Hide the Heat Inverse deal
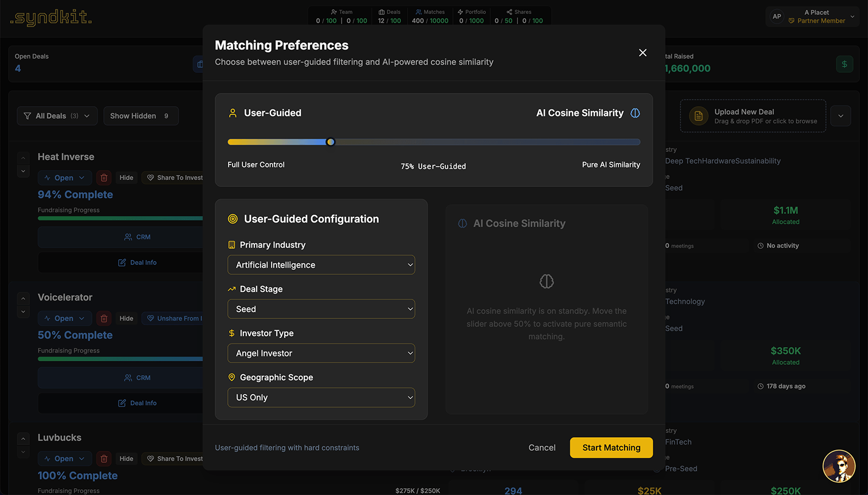The height and width of the screenshot is (495, 868). (x=126, y=178)
